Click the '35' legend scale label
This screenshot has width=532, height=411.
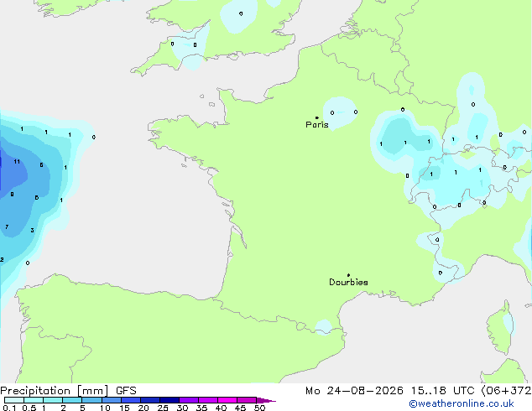(x=201, y=408)
